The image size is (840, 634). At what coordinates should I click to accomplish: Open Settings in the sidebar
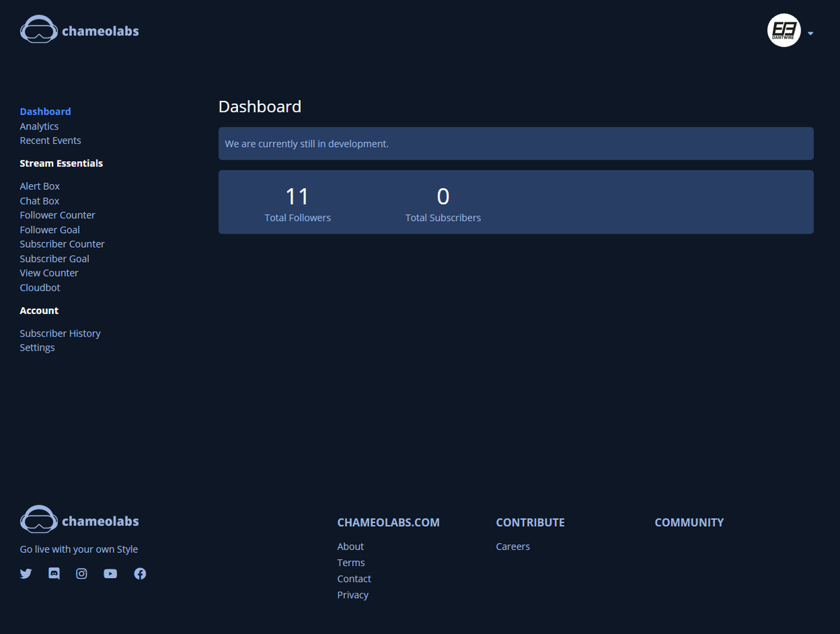tap(37, 347)
